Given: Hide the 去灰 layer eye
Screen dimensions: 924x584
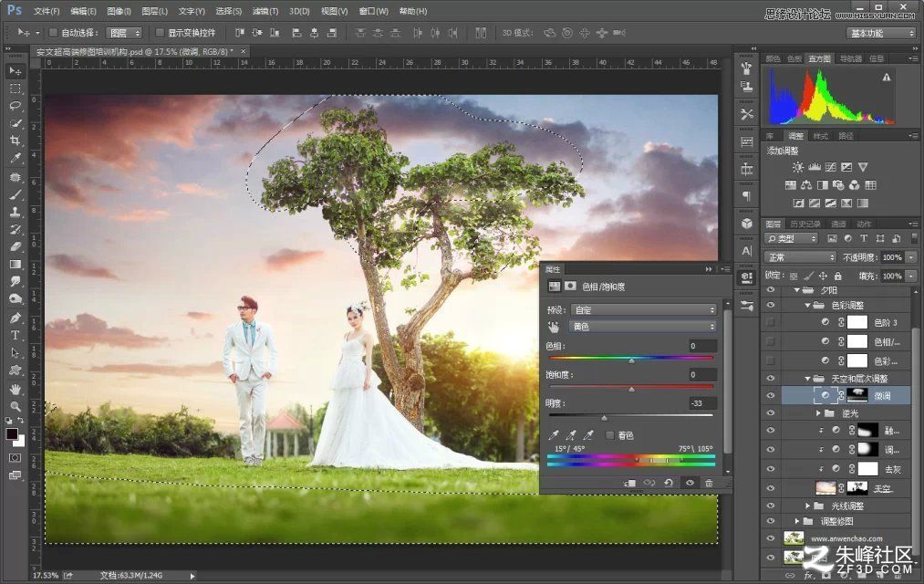Looking at the screenshot, I should [770, 469].
